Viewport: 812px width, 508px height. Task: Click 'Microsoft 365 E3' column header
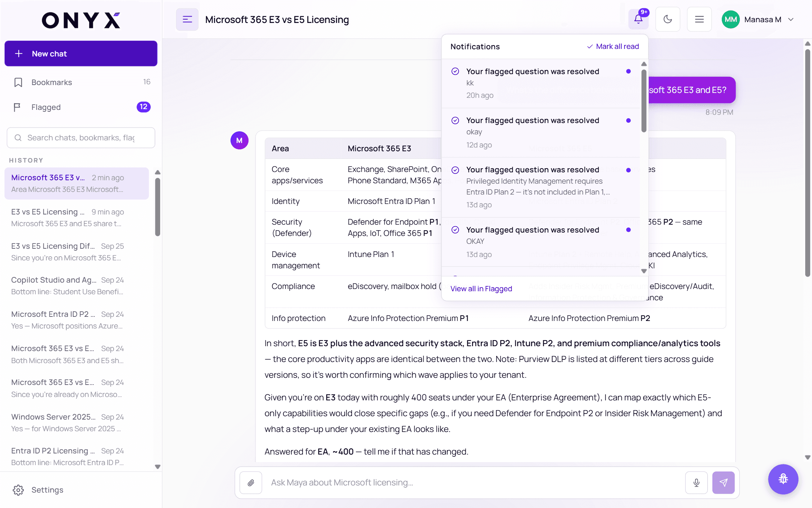(379, 149)
